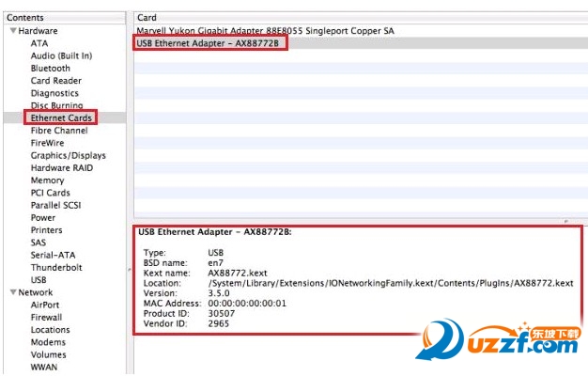Open Card Reader hardware info
Screen dimensions: 588x376
55,81
